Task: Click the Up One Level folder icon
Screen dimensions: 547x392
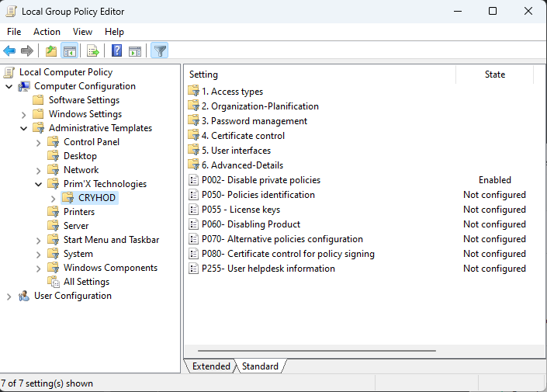Action: coord(51,51)
